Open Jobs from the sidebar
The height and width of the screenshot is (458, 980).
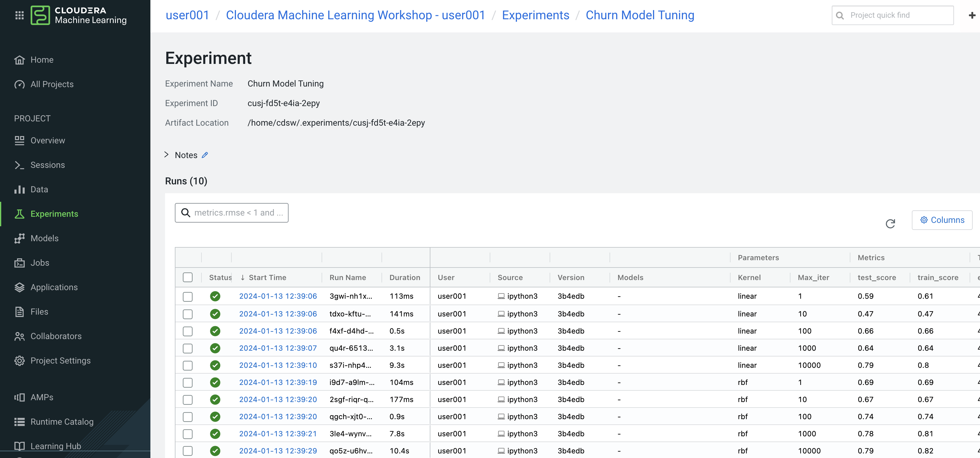(39, 262)
